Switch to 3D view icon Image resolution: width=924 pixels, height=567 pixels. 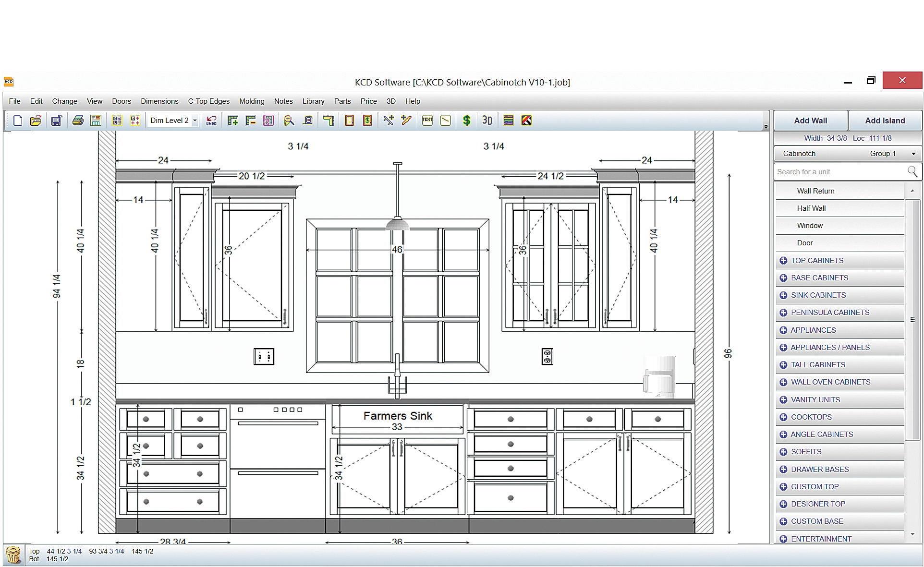click(487, 121)
